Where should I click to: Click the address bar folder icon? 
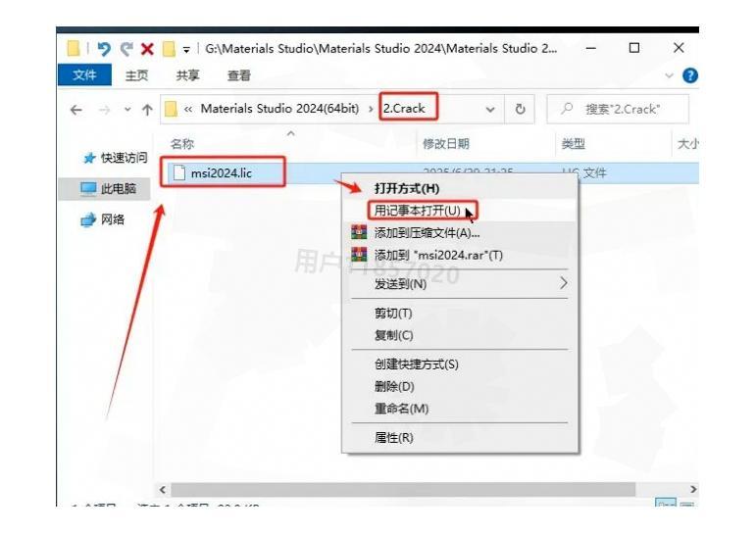pyautogui.click(x=171, y=109)
